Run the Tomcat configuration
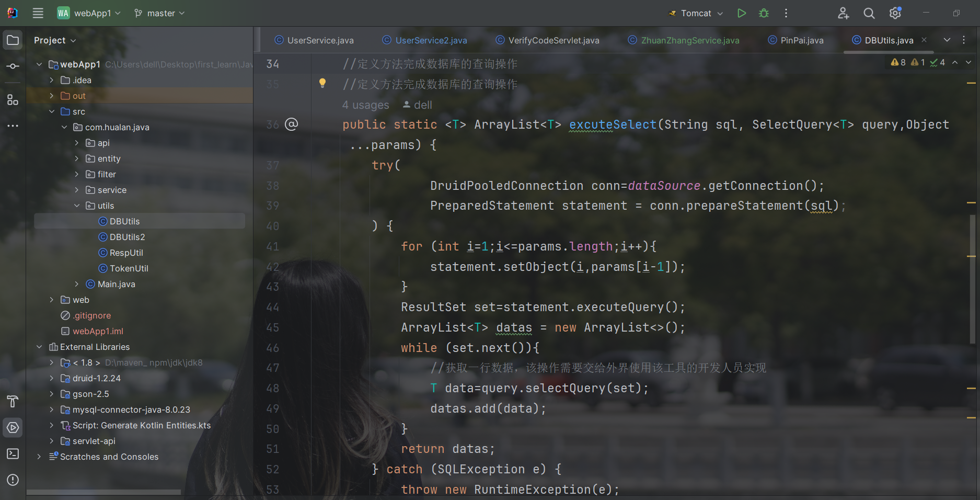This screenshot has width=980, height=500. [x=741, y=13]
